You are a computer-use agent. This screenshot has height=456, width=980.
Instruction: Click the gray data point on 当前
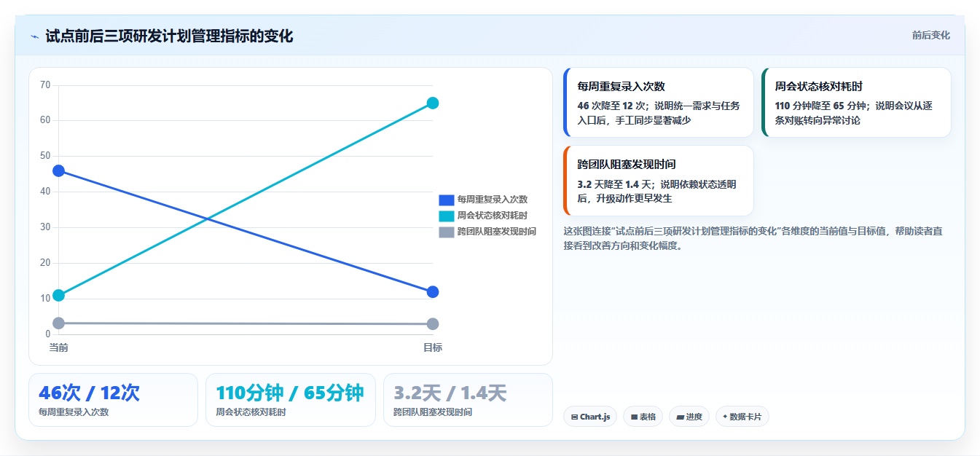pos(59,323)
